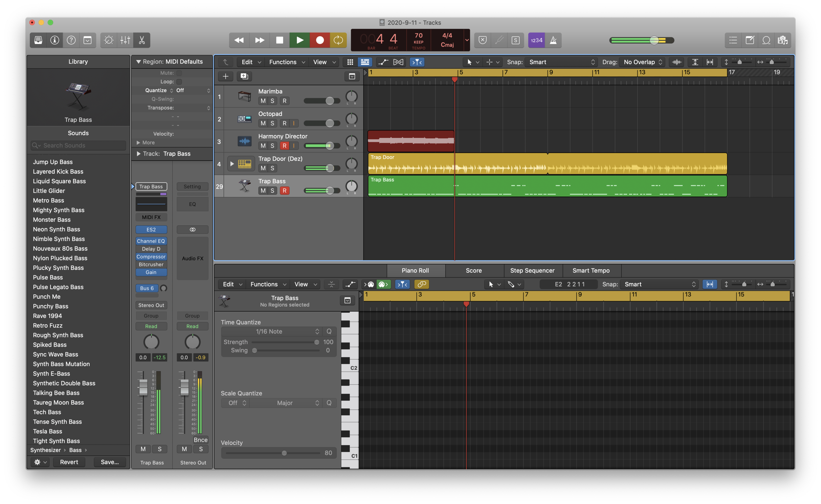Check the Mute checkbox in Region inspector

click(x=179, y=73)
